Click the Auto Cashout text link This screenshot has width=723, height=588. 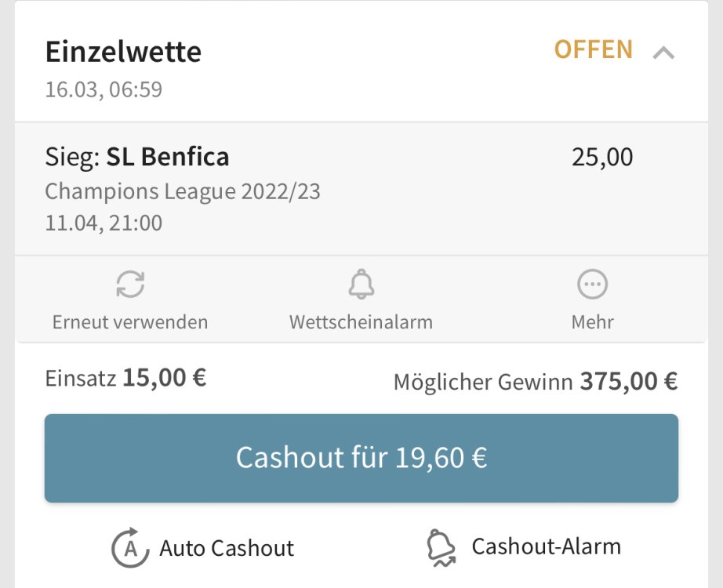click(227, 548)
